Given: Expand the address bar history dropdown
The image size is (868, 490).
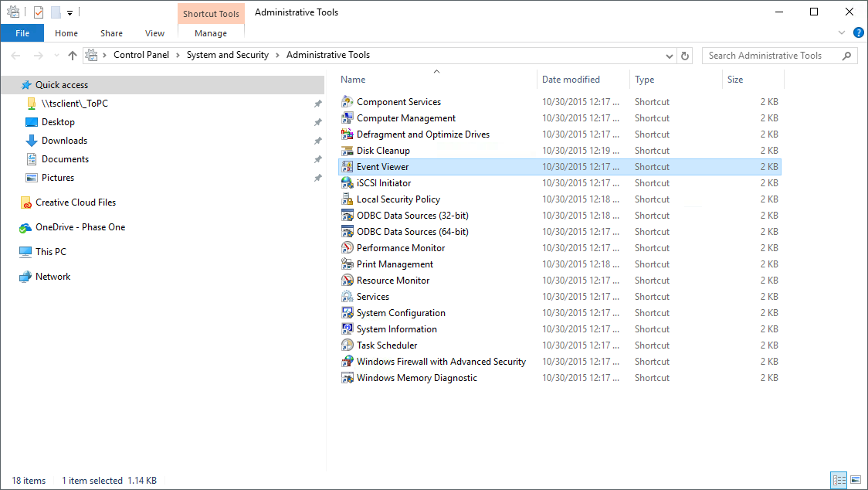Looking at the screenshot, I should coord(670,56).
